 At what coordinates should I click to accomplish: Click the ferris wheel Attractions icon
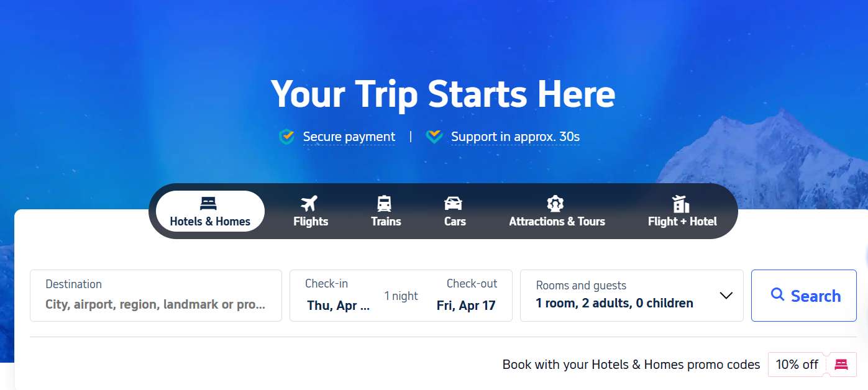555,203
